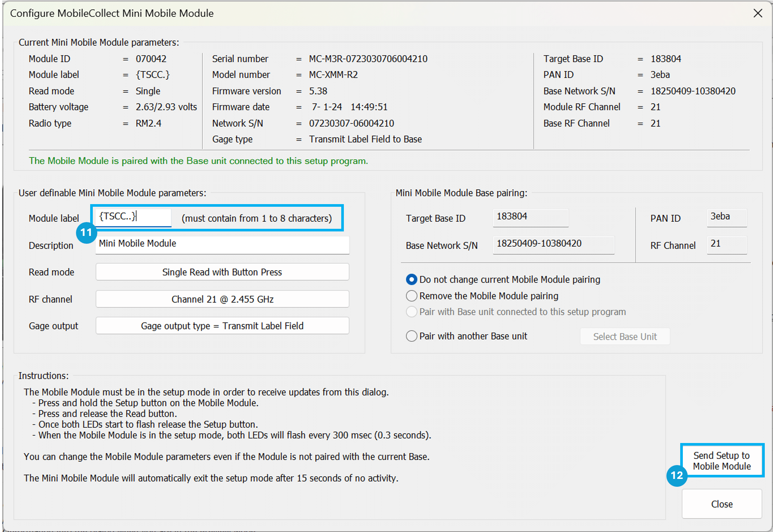Open the RF channel selector

[222, 299]
